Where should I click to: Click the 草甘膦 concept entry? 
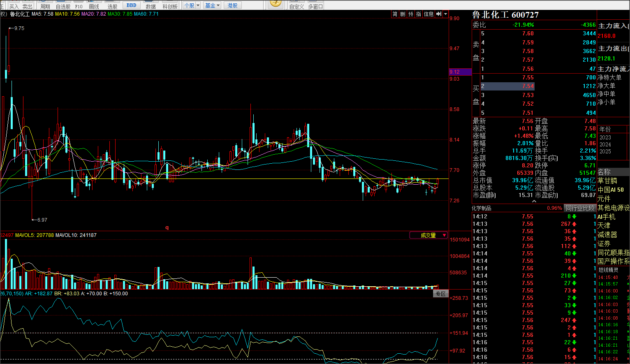[x=607, y=181]
